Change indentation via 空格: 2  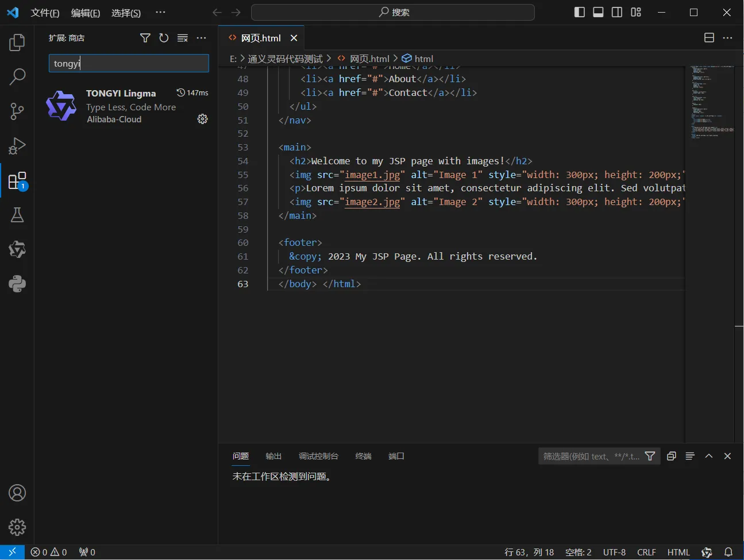click(x=579, y=552)
